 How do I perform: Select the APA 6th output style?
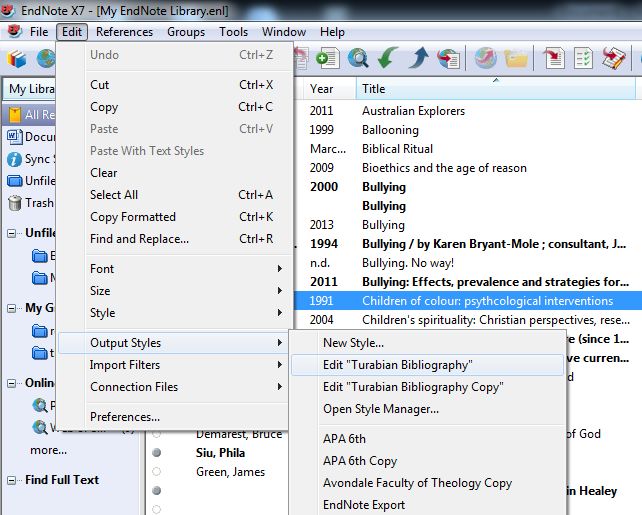click(428, 439)
